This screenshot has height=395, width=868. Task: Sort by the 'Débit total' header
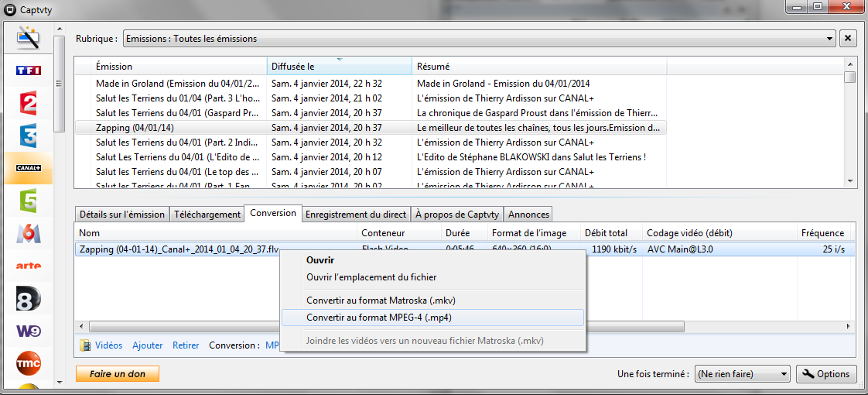coord(611,233)
